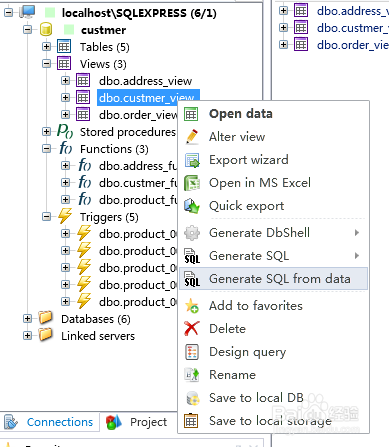This screenshot has height=447, width=389.
Task: Click the Add to favorites star icon
Action: click(x=192, y=306)
